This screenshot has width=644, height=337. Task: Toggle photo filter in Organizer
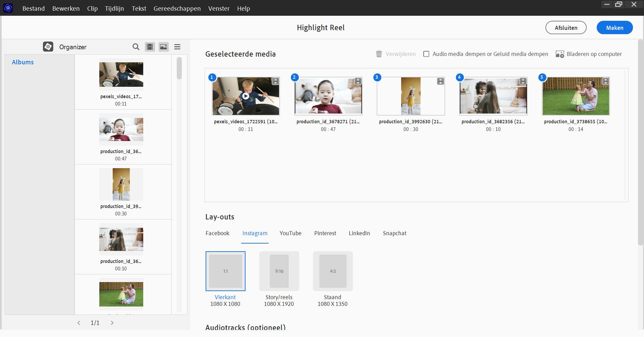164,47
